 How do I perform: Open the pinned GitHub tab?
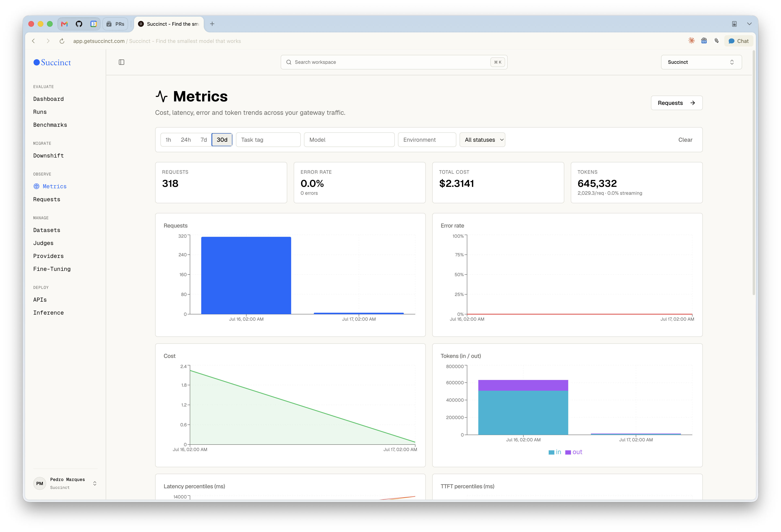coord(79,24)
